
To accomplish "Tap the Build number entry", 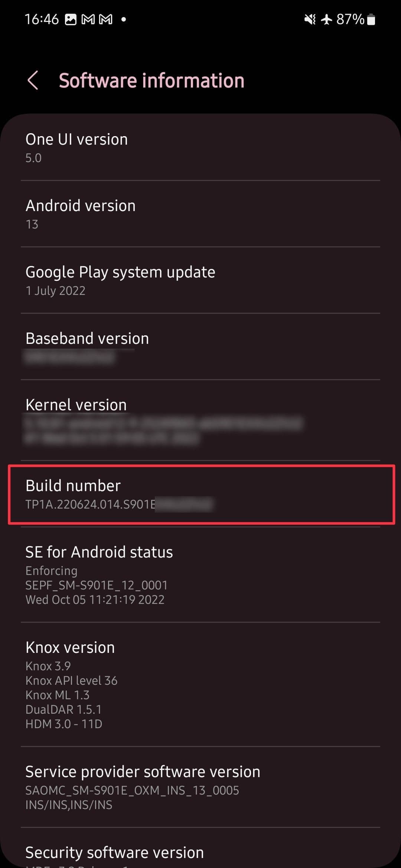I will [201, 494].
